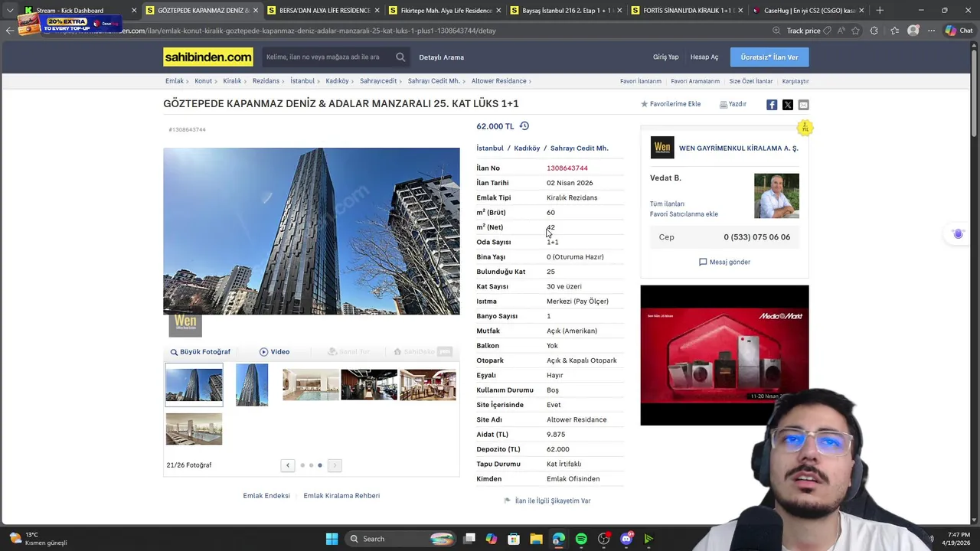Click the main building photo
The width and height of the screenshot is (980, 551).
tap(312, 231)
